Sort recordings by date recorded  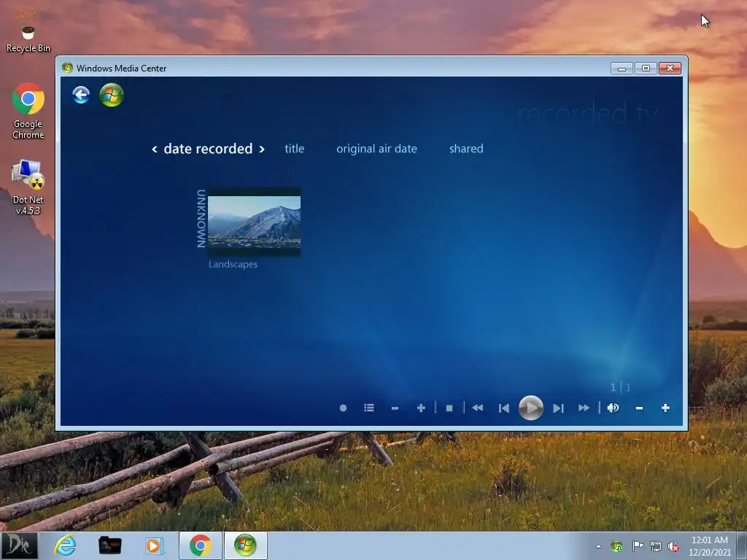[x=208, y=149]
